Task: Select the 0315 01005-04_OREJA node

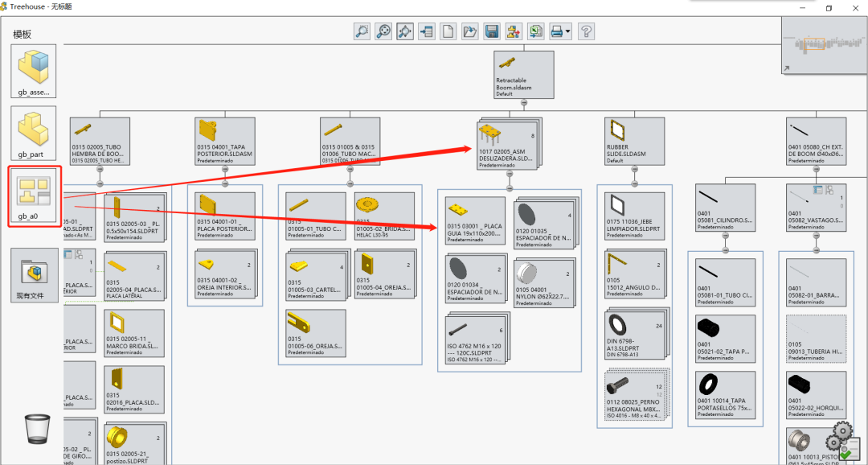Action: click(384, 275)
